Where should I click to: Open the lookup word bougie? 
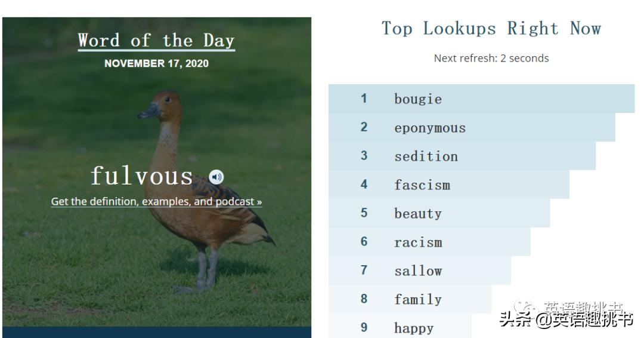click(418, 99)
